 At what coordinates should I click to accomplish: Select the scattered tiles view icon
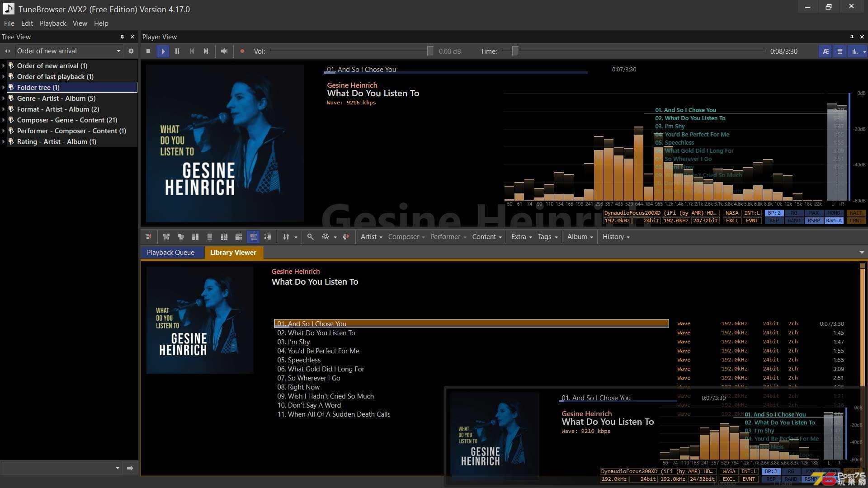(166, 237)
